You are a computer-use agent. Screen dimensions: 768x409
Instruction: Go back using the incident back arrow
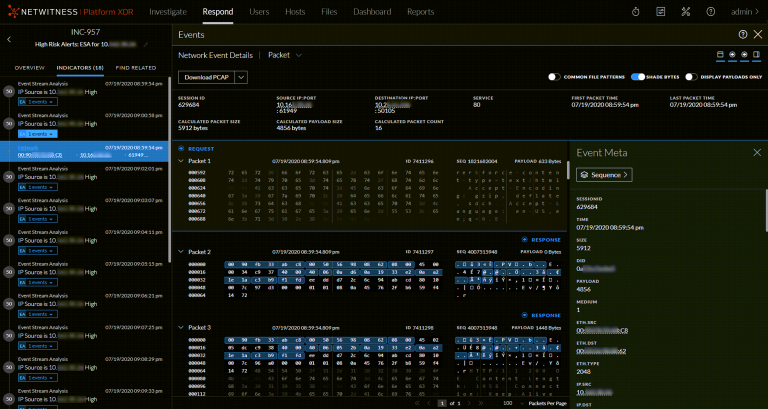pyautogui.click(x=8, y=39)
